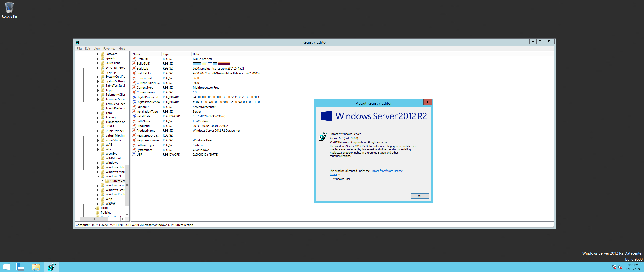Expand the WSDAPI tree node

(x=98, y=204)
